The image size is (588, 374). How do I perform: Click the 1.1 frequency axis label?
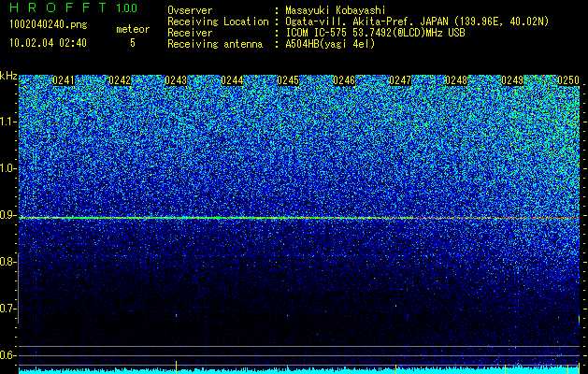8,122
